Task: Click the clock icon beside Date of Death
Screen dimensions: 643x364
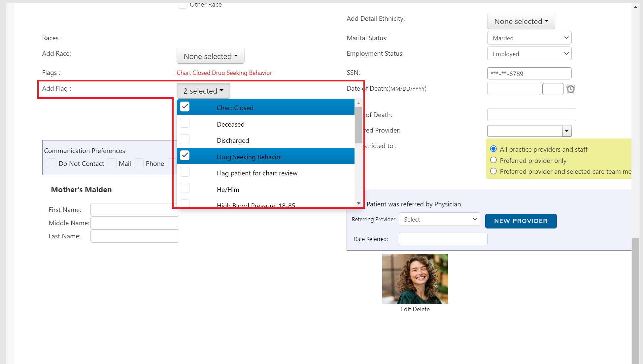Action: click(571, 89)
